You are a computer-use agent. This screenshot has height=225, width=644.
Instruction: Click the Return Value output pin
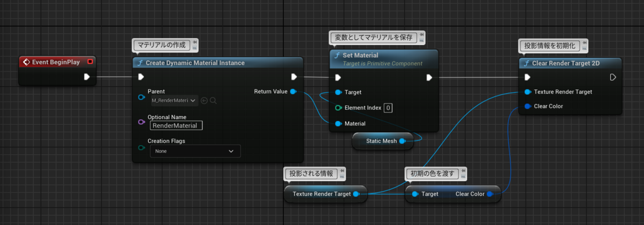(293, 92)
